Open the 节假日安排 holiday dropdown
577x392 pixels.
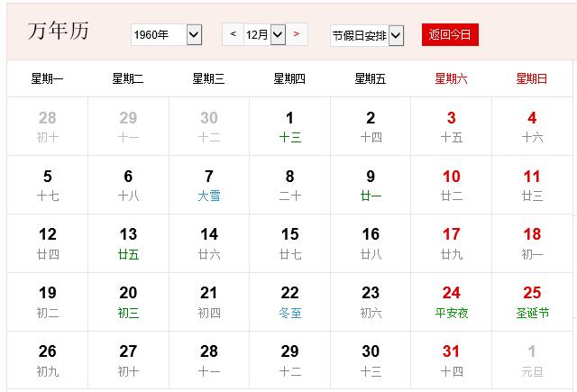pos(367,36)
